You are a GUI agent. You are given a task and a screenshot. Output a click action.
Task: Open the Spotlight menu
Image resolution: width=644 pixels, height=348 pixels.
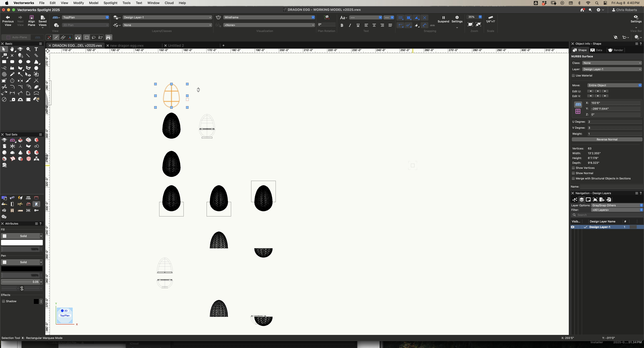pos(110,3)
